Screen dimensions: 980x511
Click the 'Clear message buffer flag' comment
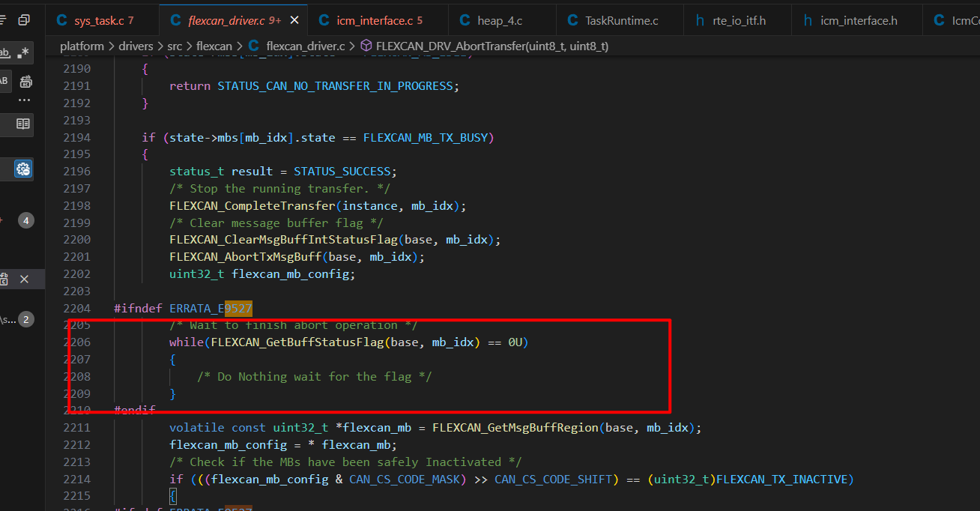(276, 223)
